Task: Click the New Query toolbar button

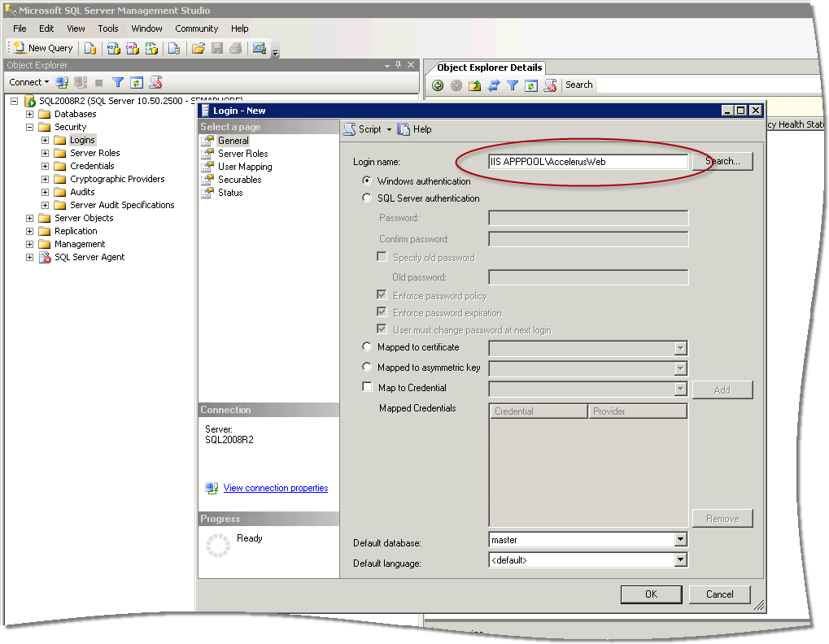Action: pos(43,48)
